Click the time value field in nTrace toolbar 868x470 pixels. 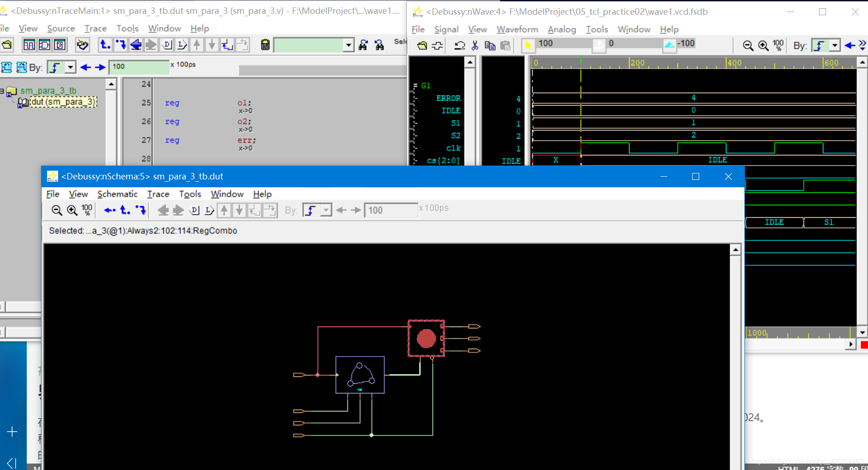(x=138, y=67)
